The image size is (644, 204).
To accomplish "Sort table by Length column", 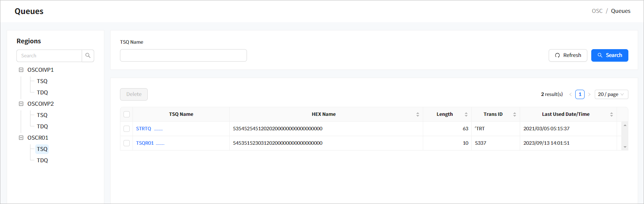I will tap(466, 114).
